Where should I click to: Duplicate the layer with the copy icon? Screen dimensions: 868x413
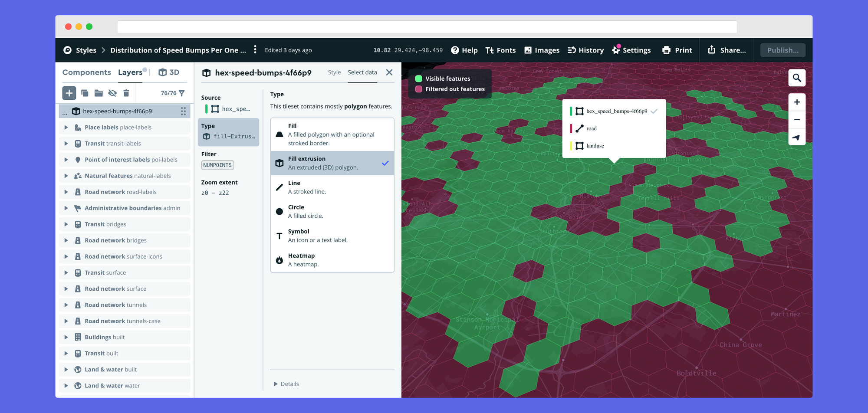tap(85, 93)
